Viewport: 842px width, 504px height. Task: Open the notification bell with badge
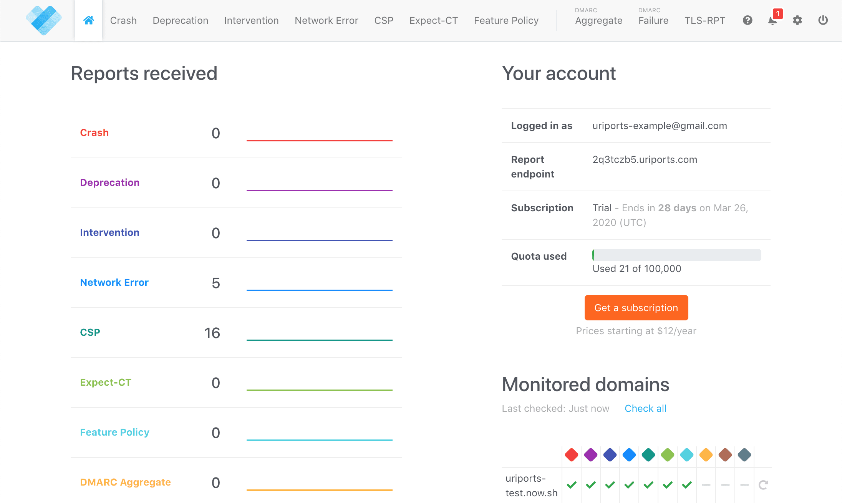click(772, 21)
